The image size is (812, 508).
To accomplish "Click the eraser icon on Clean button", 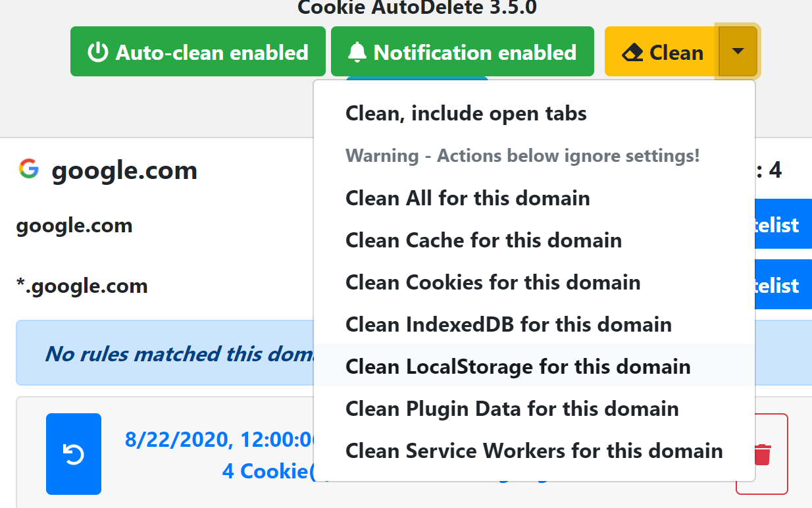I will click(632, 53).
